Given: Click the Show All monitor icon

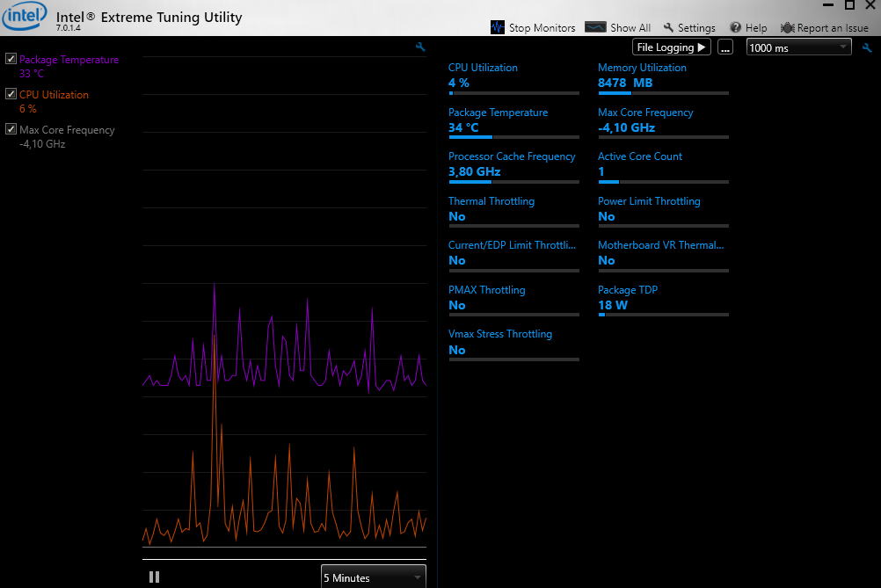Looking at the screenshot, I should point(595,27).
